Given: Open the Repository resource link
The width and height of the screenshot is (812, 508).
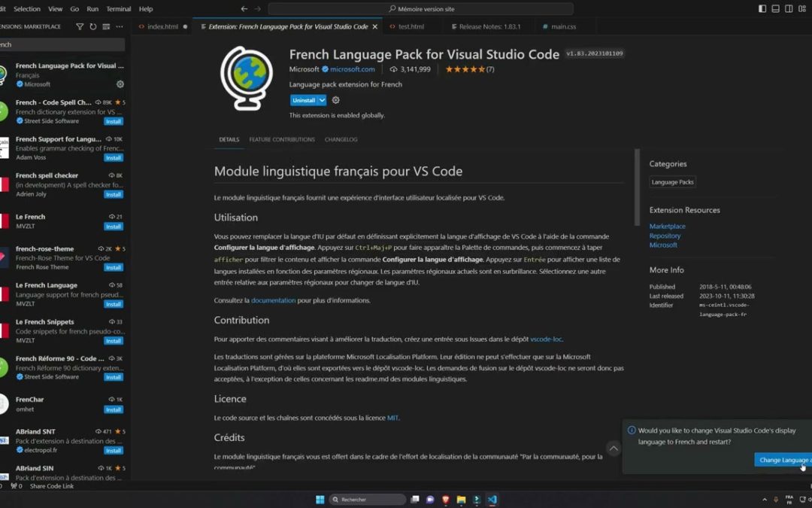Looking at the screenshot, I should 665,236.
